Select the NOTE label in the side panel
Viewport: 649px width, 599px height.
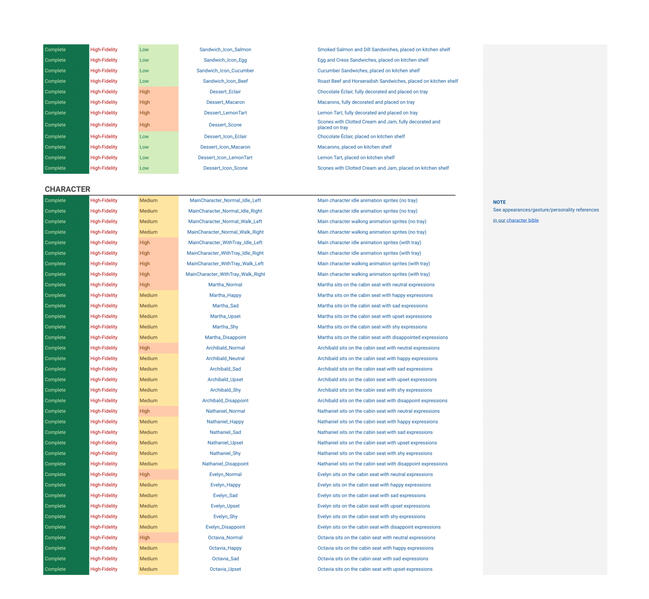tap(499, 202)
